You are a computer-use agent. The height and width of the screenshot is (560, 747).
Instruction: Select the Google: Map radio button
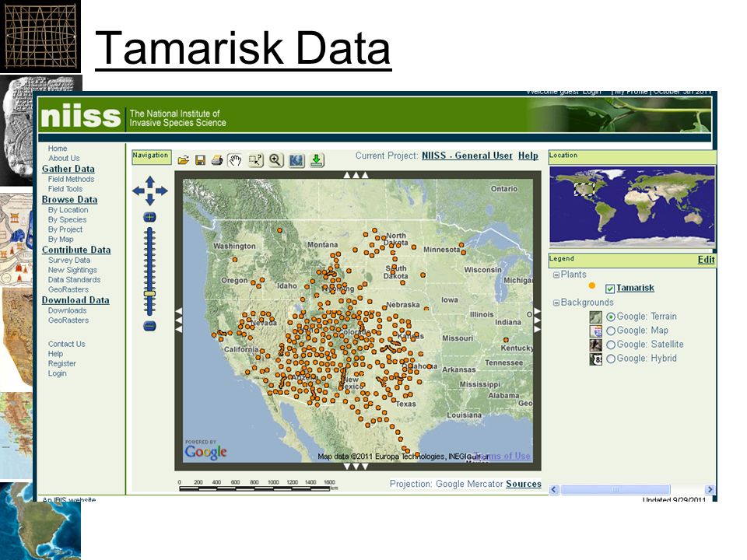click(611, 331)
